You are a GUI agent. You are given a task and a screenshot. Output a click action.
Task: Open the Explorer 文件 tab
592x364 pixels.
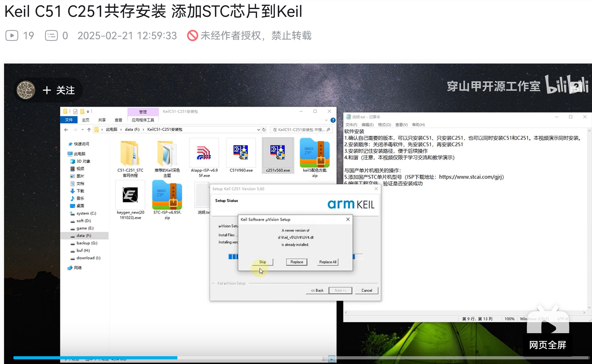(69, 120)
